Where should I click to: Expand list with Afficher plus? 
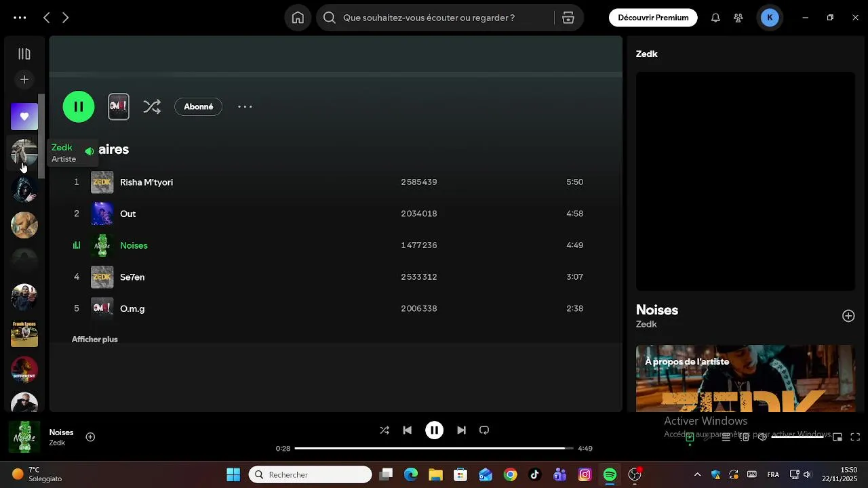click(x=95, y=339)
